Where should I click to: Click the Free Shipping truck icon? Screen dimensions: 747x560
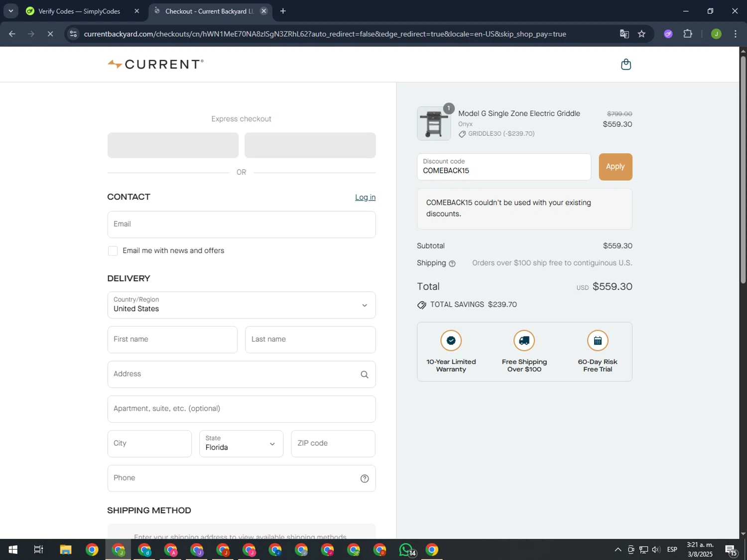coord(524,340)
